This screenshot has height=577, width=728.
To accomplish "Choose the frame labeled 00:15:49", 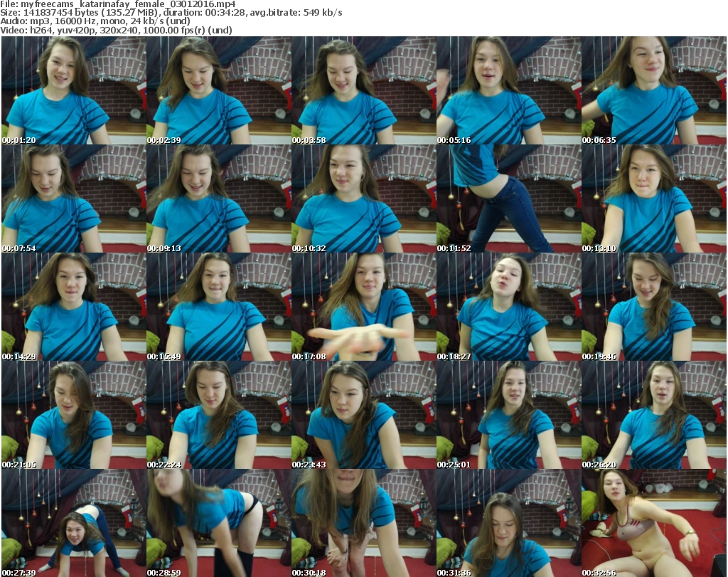I will (x=219, y=307).
